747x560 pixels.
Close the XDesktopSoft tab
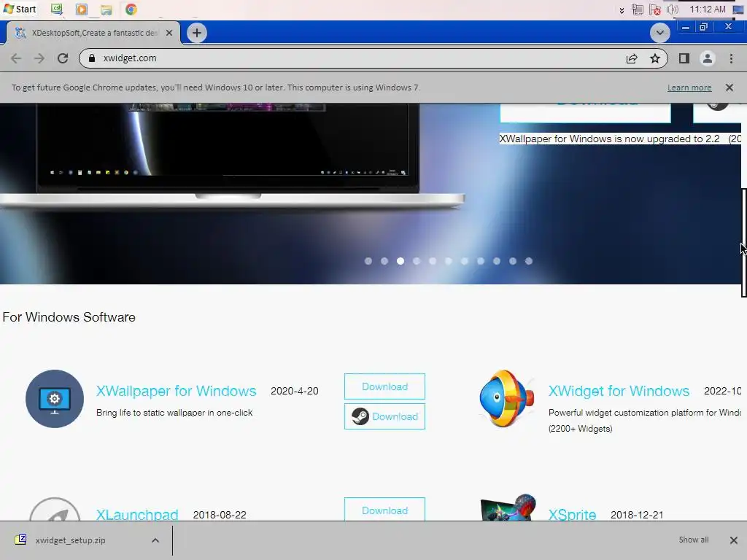coord(169,33)
